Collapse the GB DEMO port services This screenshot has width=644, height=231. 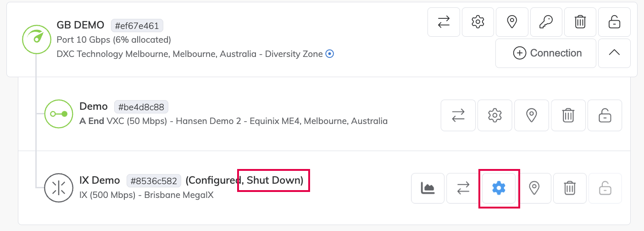point(614,53)
